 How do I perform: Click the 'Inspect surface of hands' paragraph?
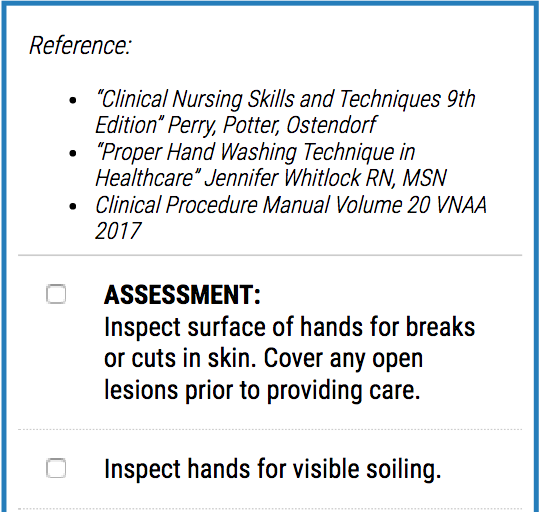click(289, 359)
